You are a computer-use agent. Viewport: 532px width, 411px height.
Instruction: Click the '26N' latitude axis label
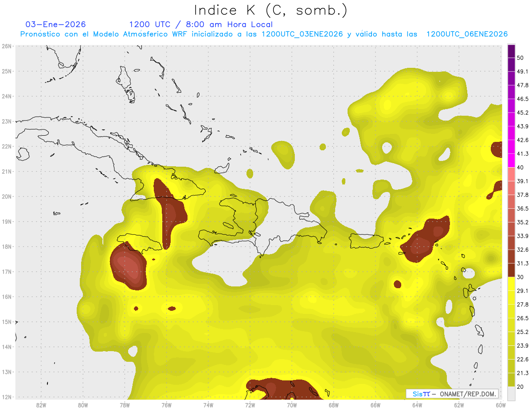tap(7, 46)
